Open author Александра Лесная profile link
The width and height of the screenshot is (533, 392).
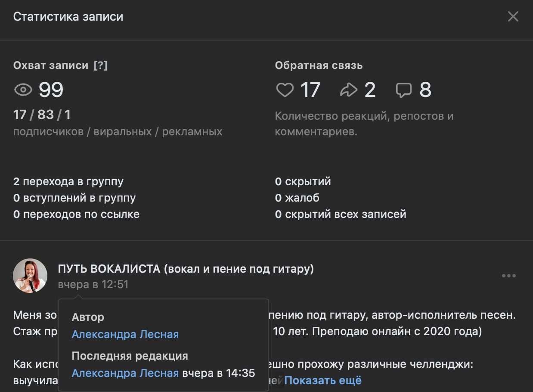(x=125, y=334)
